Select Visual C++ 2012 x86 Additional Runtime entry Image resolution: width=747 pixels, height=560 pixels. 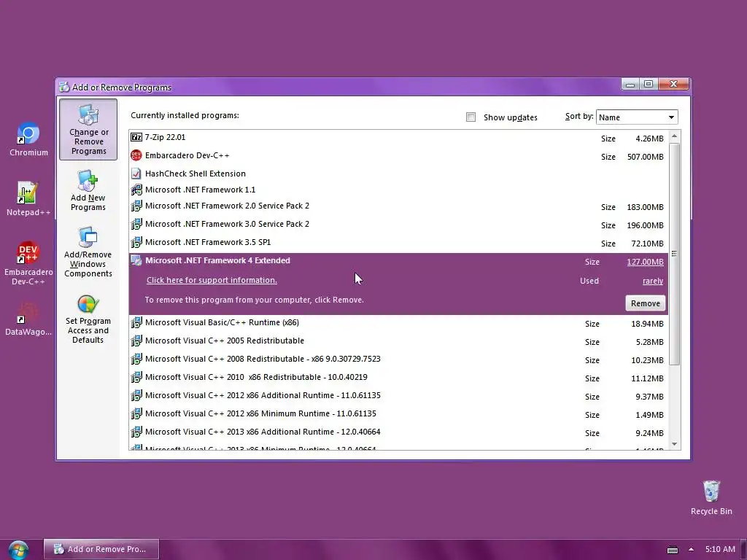[x=263, y=395]
